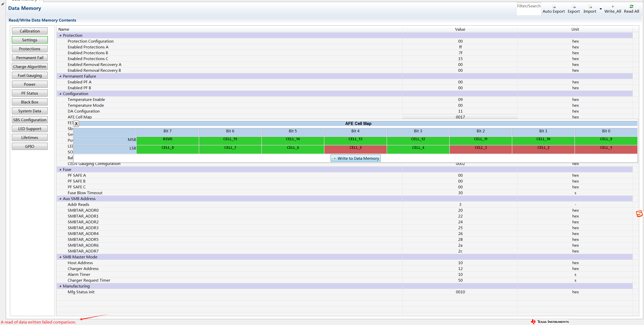This screenshot has height=325, width=644.
Task: Click the pin icon at top left
Action: [3, 4]
